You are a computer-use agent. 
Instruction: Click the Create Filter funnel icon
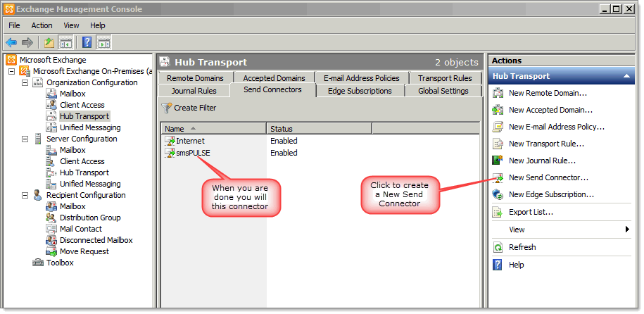click(x=166, y=108)
